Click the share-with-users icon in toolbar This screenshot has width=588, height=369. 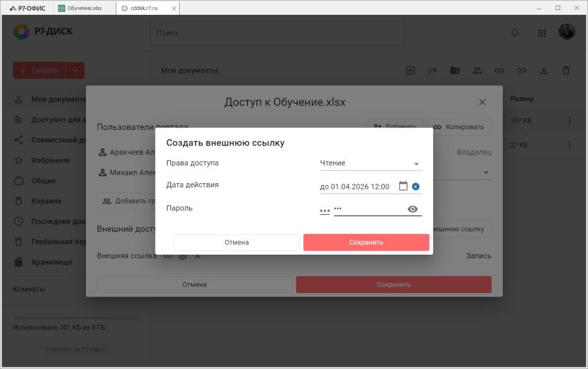coord(477,70)
